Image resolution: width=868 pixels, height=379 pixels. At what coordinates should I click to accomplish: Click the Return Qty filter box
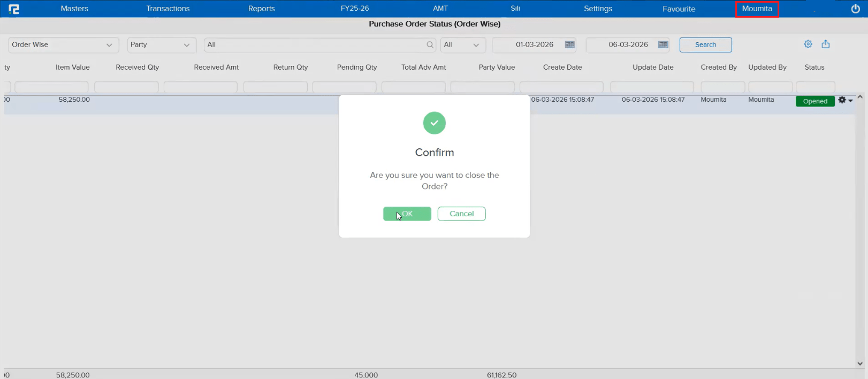(276, 87)
